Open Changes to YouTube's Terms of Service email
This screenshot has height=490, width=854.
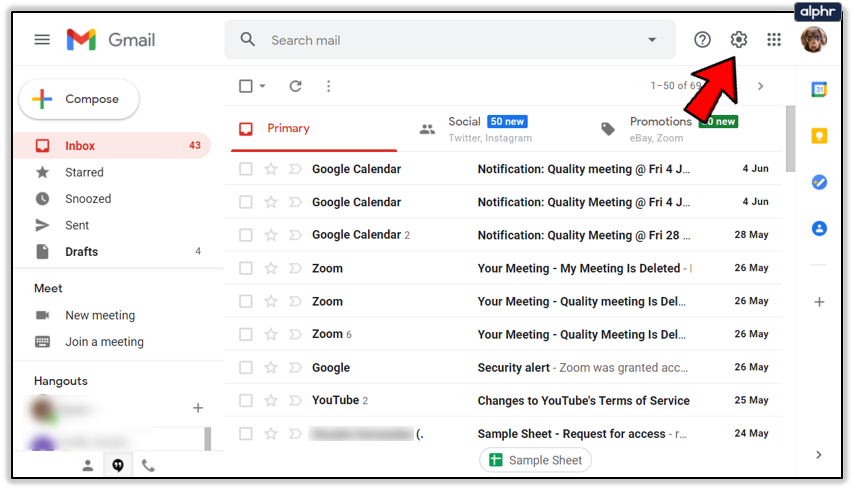pyautogui.click(x=583, y=401)
